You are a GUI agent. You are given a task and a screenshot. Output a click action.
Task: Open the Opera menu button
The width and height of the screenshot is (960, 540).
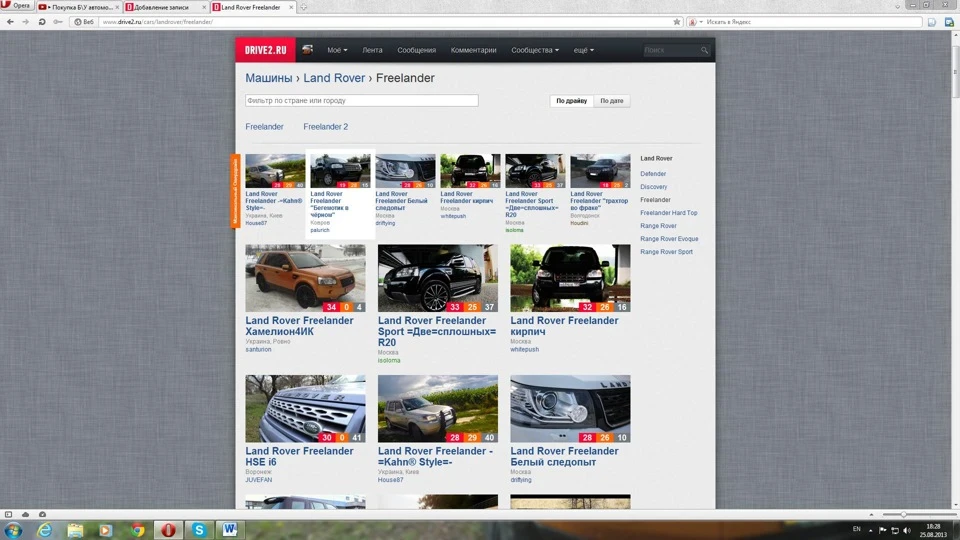click(x=17, y=6)
